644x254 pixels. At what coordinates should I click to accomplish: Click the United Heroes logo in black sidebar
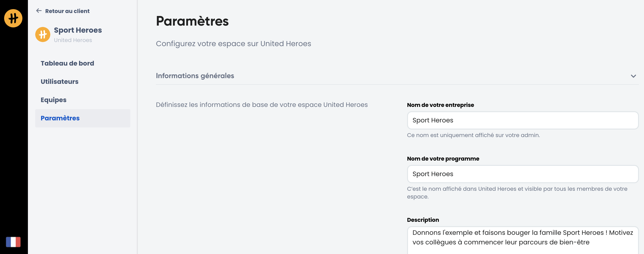click(x=13, y=18)
